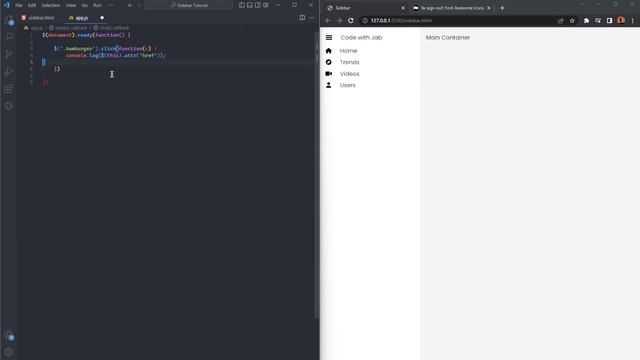
Task: Open the View menu in VS Code
Action: tap(71, 5)
